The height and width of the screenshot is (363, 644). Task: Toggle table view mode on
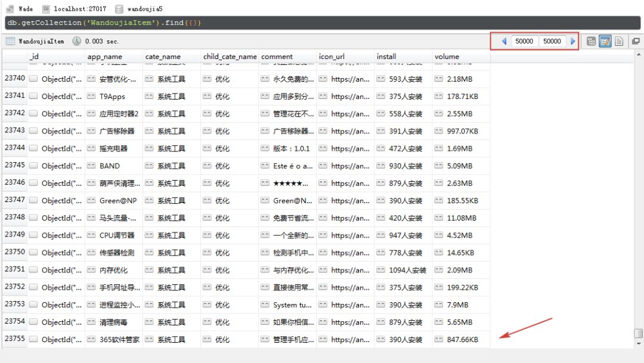tap(605, 41)
